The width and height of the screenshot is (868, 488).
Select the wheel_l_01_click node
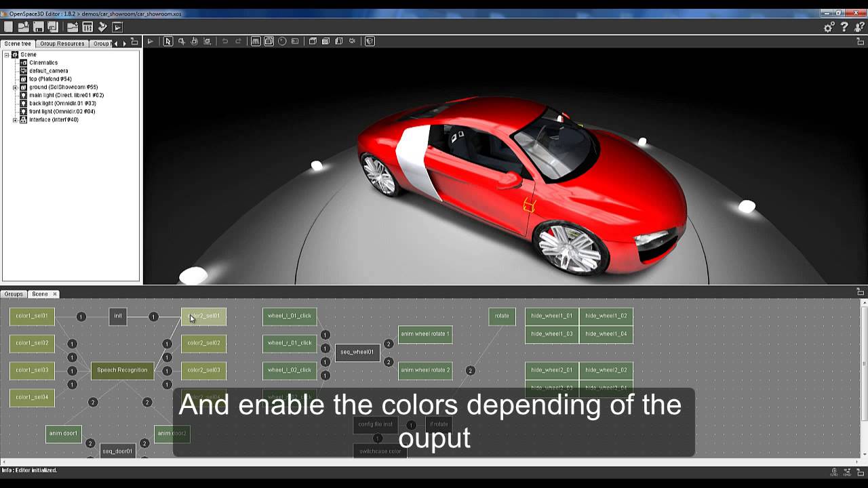click(290, 316)
